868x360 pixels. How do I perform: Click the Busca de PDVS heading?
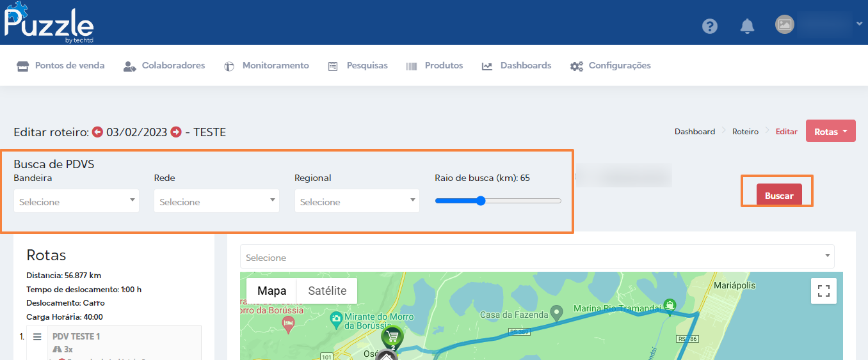tap(54, 164)
